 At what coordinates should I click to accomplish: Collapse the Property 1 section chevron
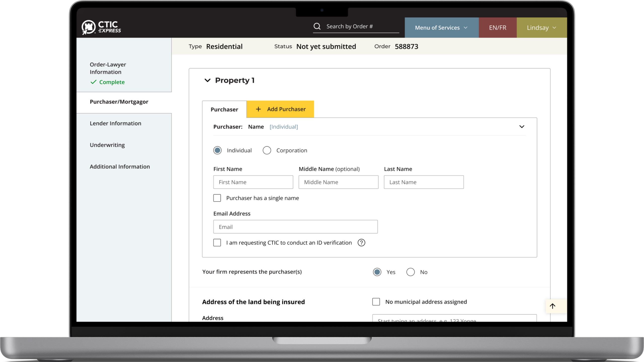tap(207, 80)
